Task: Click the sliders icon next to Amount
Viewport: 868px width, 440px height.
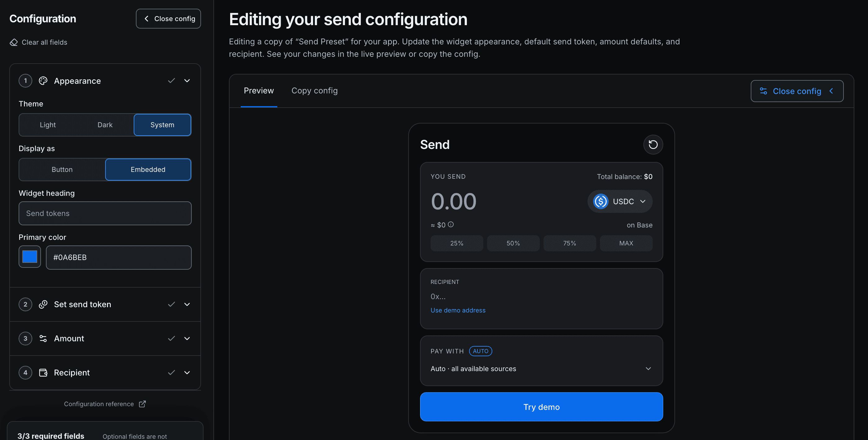Action: [43, 338]
